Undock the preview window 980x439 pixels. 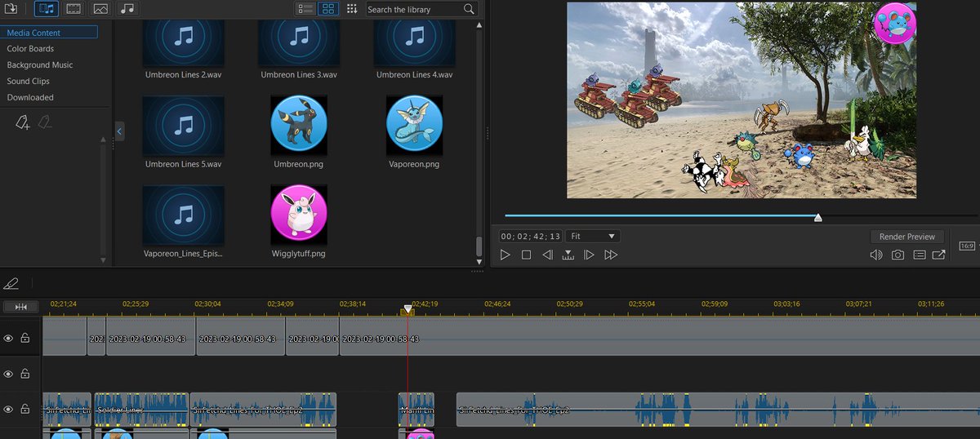pyautogui.click(x=939, y=255)
